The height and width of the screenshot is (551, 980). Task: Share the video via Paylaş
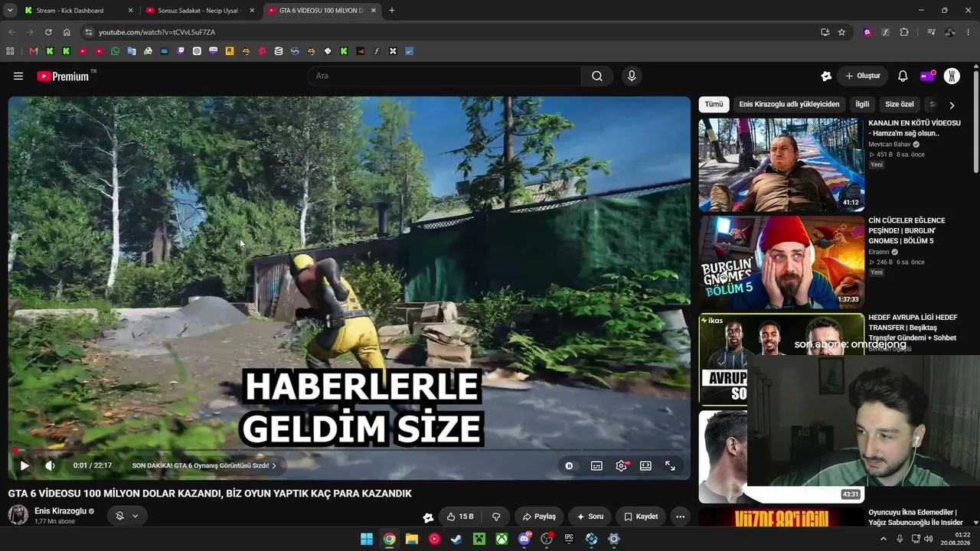[539, 517]
